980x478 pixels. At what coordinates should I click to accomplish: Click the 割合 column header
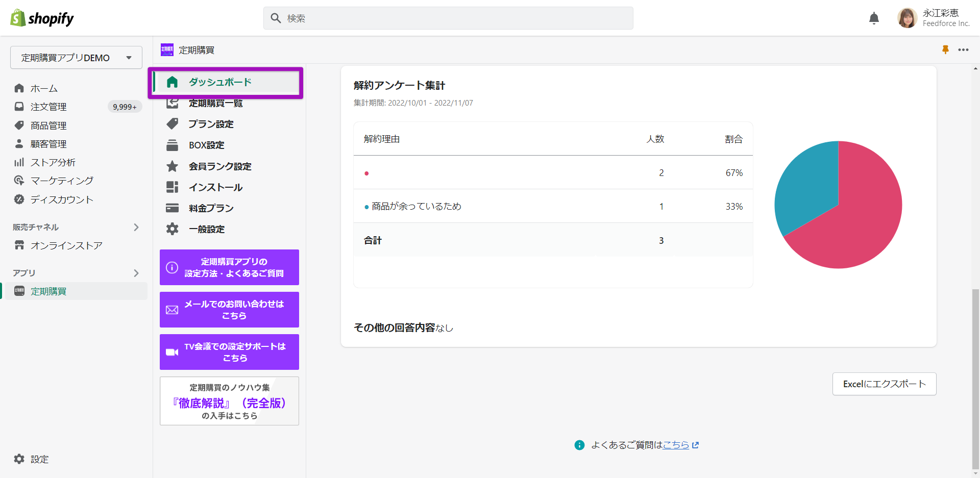[733, 139]
